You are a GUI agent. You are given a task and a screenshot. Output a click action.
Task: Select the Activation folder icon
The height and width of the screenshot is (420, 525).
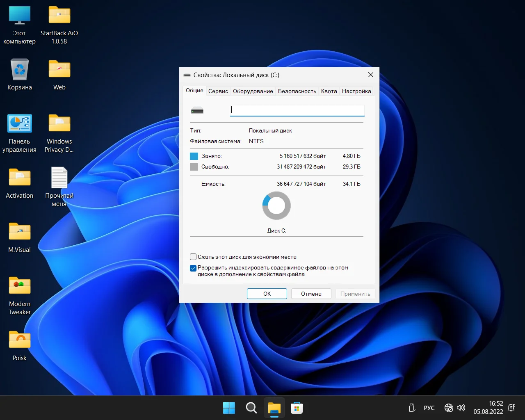pos(19,183)
